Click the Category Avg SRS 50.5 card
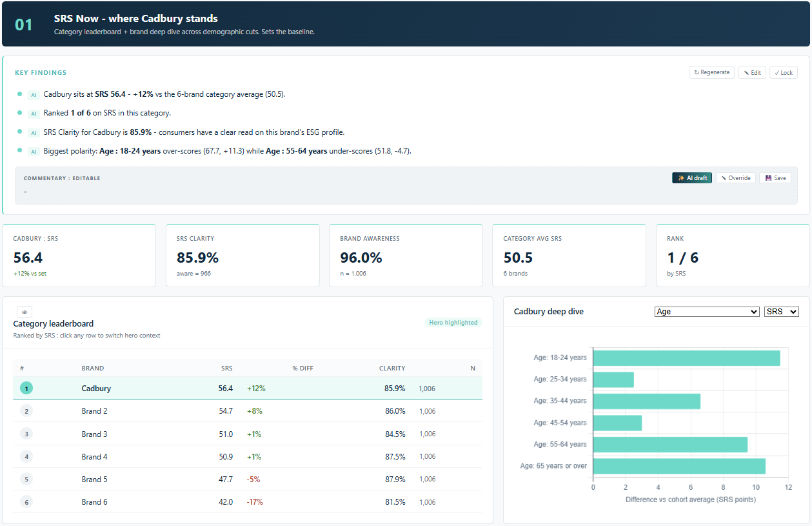This screenshot has width=812, height=526. tap(569, 256)
